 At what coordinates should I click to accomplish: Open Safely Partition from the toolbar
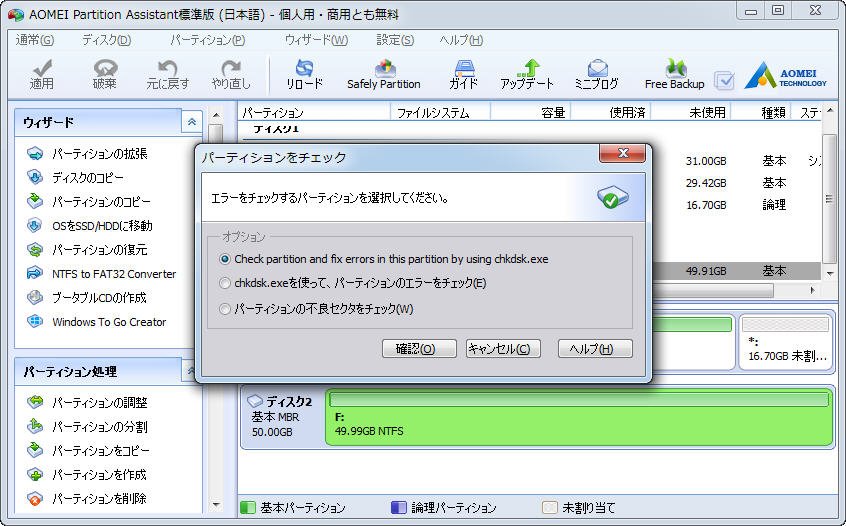[384, 74]
